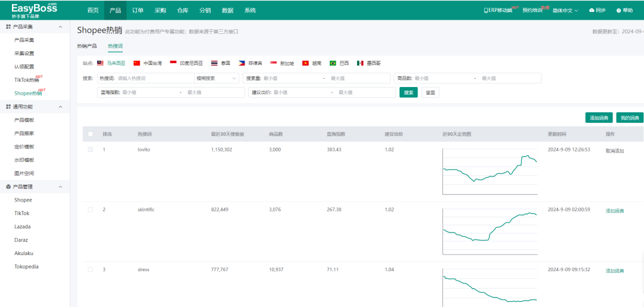Open the 产品 top menu
This screenshot has height=307, width=644.
(116, 10)
